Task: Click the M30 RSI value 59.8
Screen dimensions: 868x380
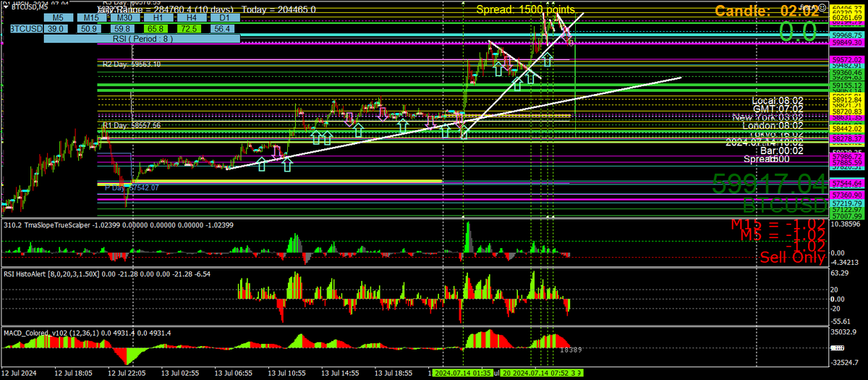Action: 122,28
